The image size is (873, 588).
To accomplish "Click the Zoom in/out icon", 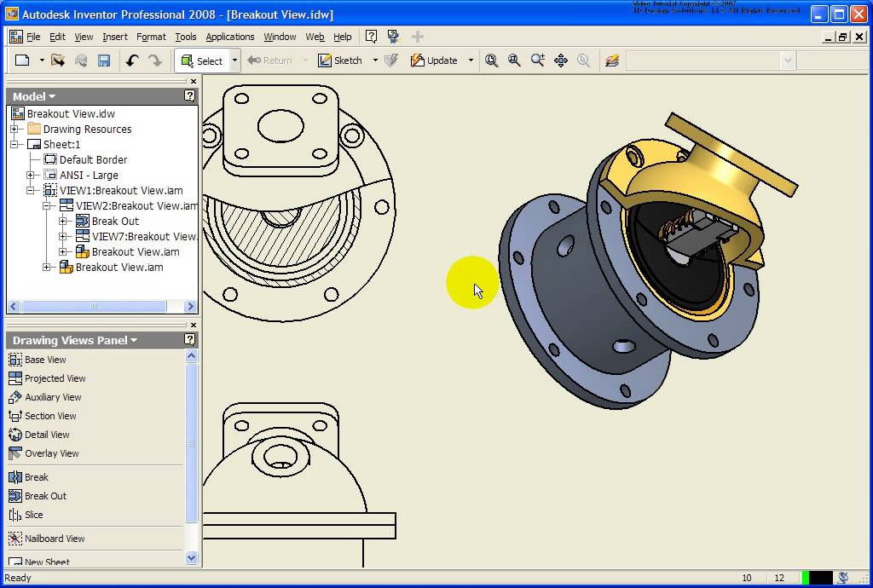I will (537, 61).
